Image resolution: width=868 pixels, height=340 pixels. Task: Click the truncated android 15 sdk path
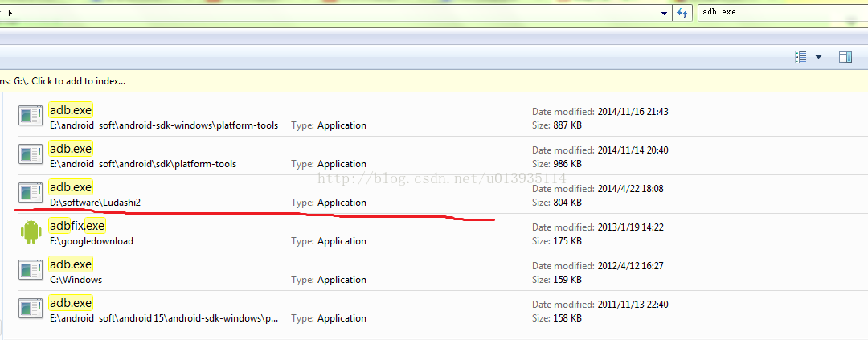164,318
